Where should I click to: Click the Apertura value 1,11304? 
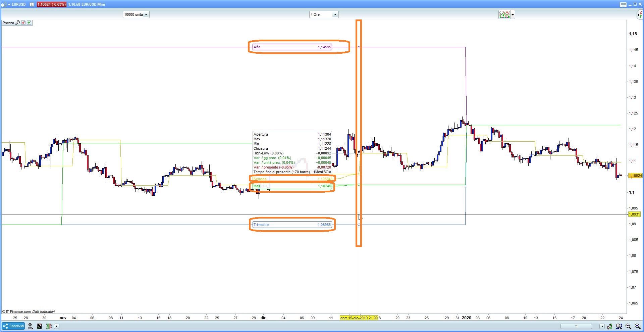point(324,134)
